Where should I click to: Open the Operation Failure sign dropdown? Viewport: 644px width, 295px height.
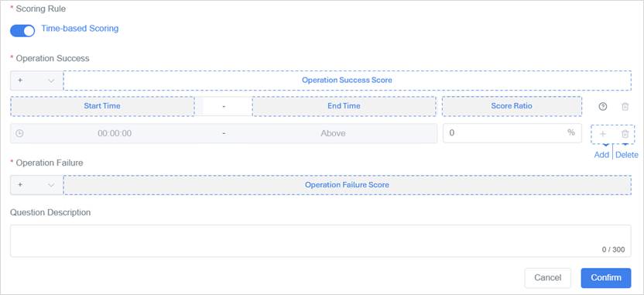36,185
